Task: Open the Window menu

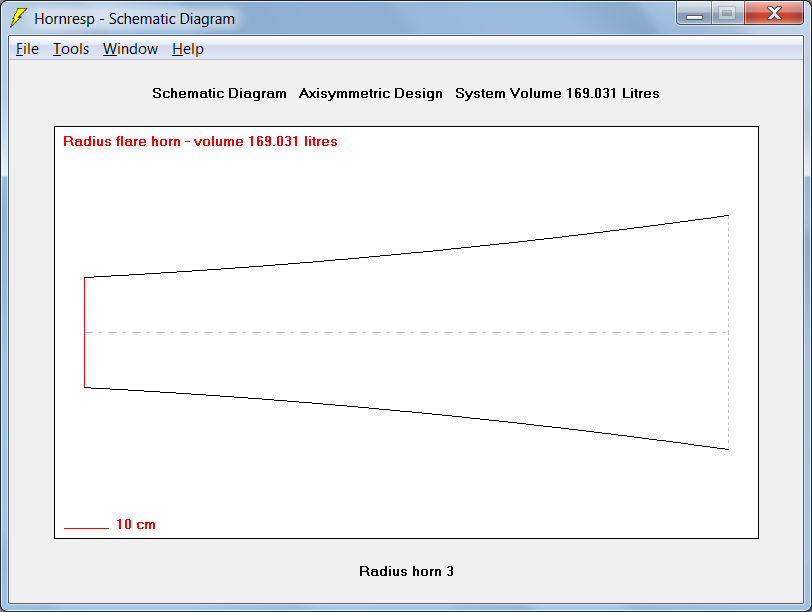Action: (x=130, y=49)
